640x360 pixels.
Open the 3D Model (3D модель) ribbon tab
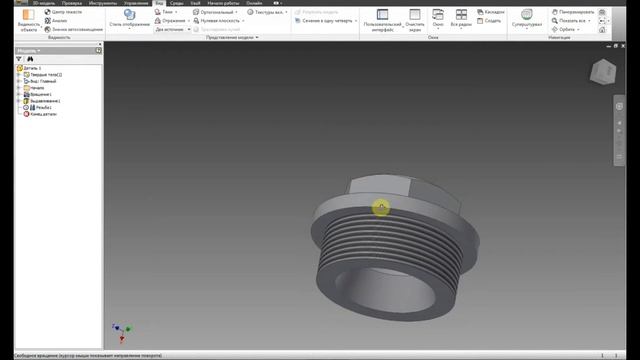click(x=44, y=3)
